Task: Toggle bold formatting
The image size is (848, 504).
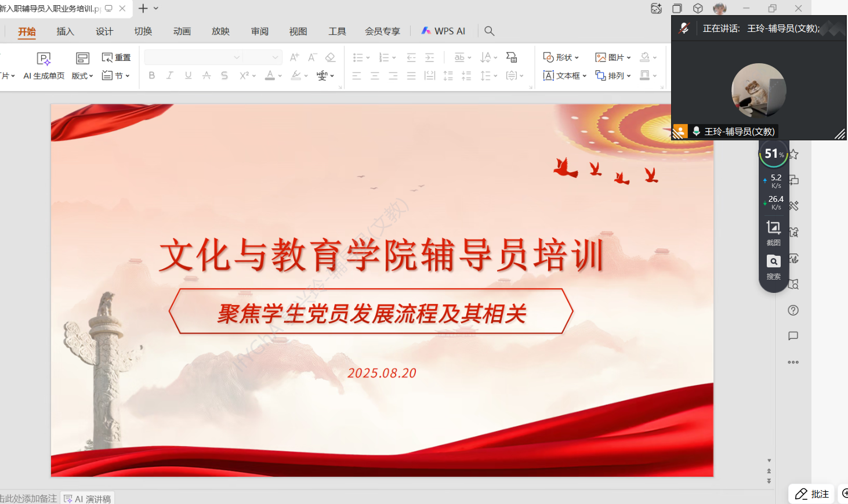Action: coord(151,75)
